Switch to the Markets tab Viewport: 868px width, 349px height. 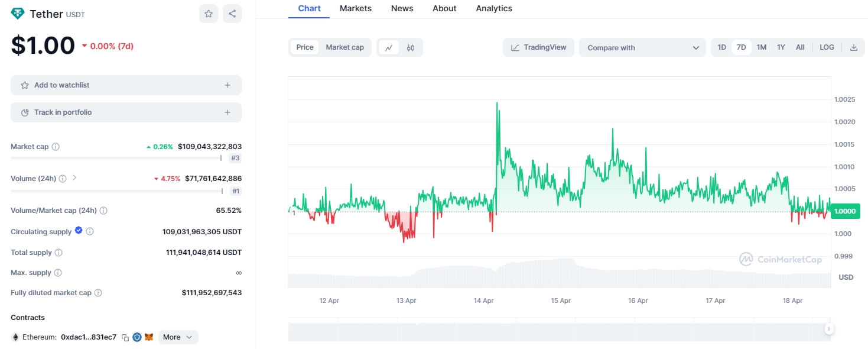(x=356, y=8)
